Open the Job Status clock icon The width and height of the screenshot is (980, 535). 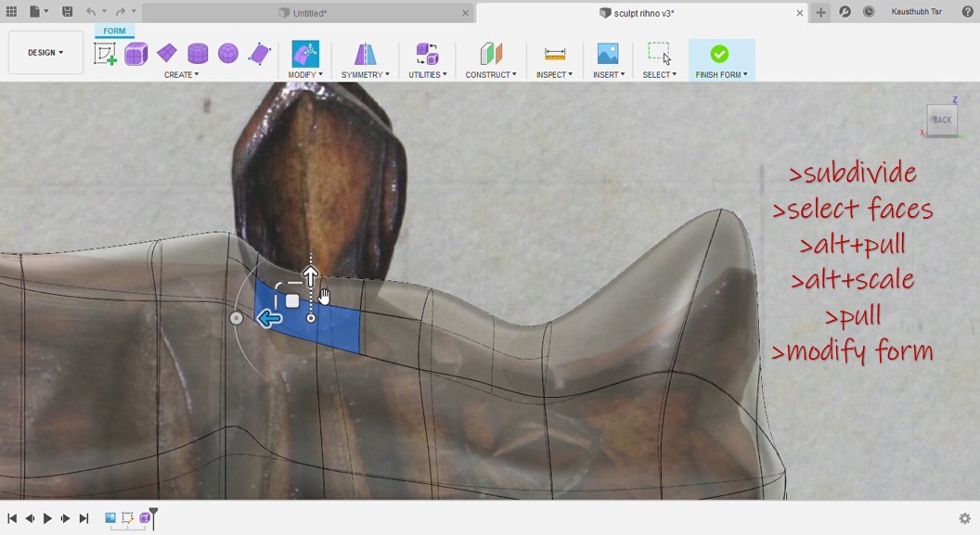click(x=869, y=12)
